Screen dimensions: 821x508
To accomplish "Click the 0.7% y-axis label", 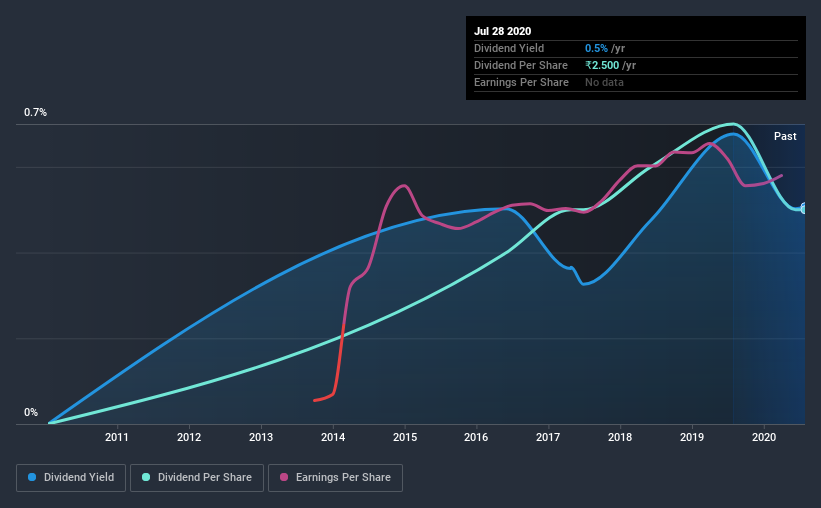I will pyautogui.click(x=35, y=112).
